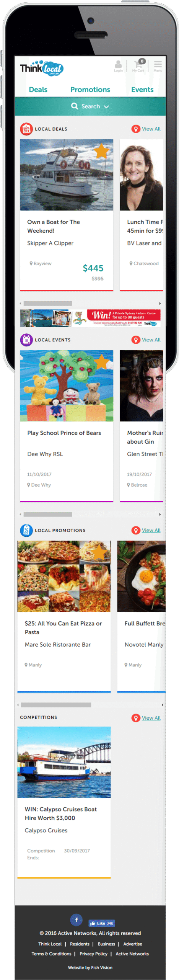Open the Facebook round icon in footer

tap(76, 920)
